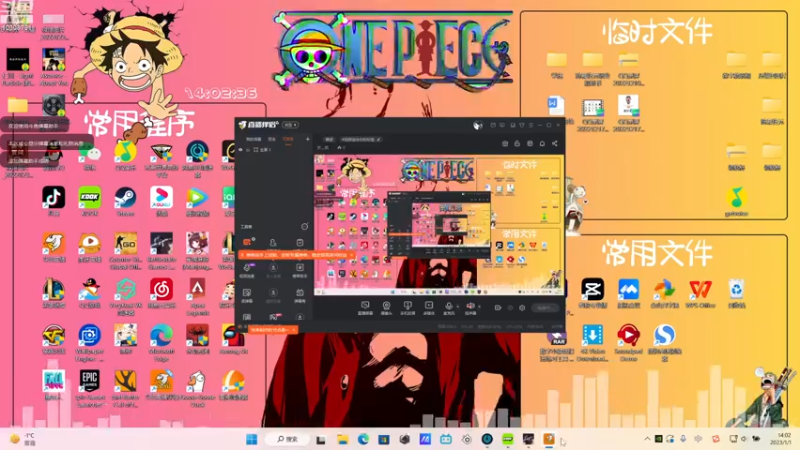The width and height of the screenshot is (800, 450).
Task: Click the record camcorder icon near start button
Action: pyautogui.click(x=498, y=308)
